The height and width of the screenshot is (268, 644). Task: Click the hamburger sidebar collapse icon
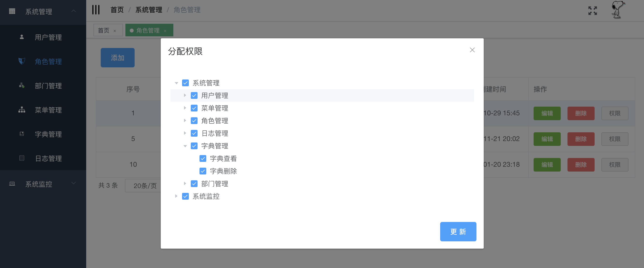coord(96,10)
